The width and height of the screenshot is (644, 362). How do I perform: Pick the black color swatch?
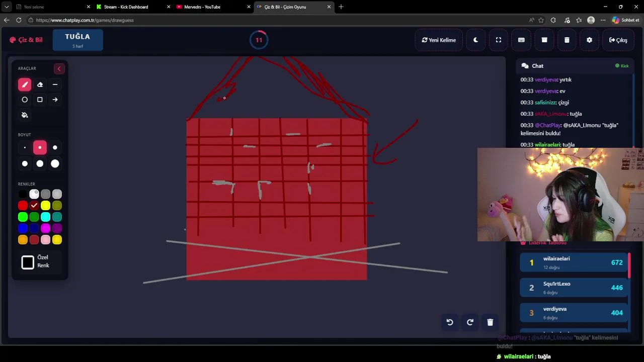[23, 194]
